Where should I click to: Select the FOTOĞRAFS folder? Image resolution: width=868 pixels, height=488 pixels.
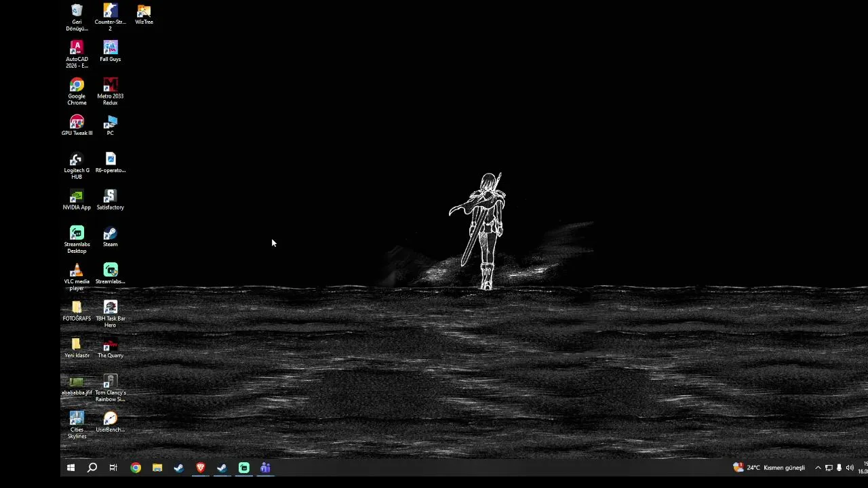(77, 311)
